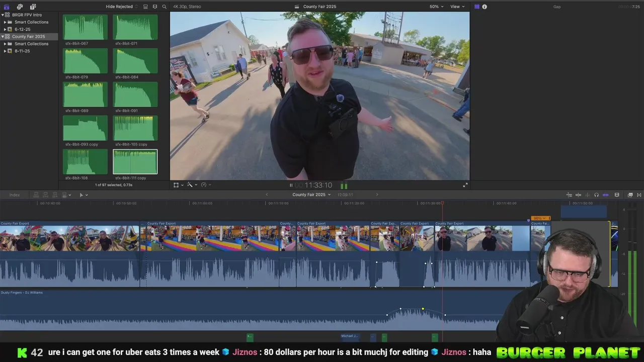Expand the 8-11-25 event

5,51
